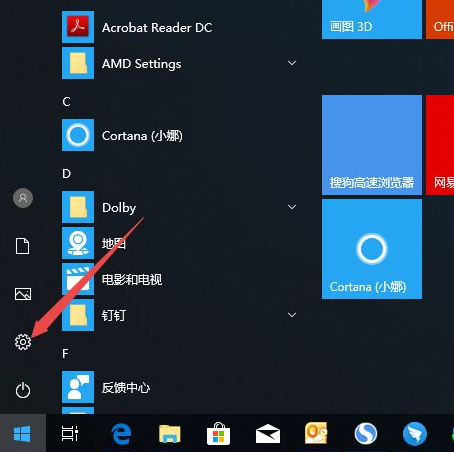Viewport: 454px width, 452px height.
Task: Open the 搜狗高速浏览器 tile
Action: click(x=372, y=145)
